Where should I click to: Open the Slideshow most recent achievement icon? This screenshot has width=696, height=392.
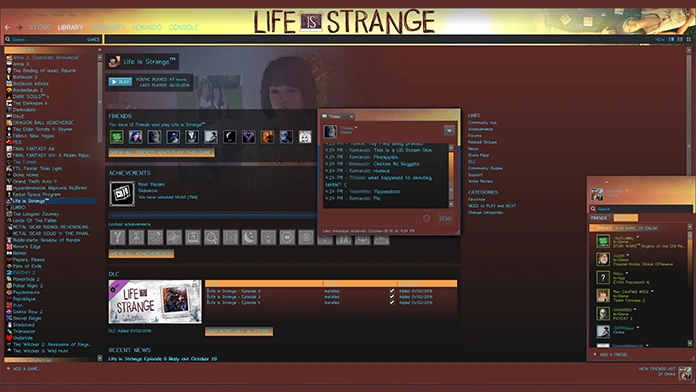tap(122, 194)
